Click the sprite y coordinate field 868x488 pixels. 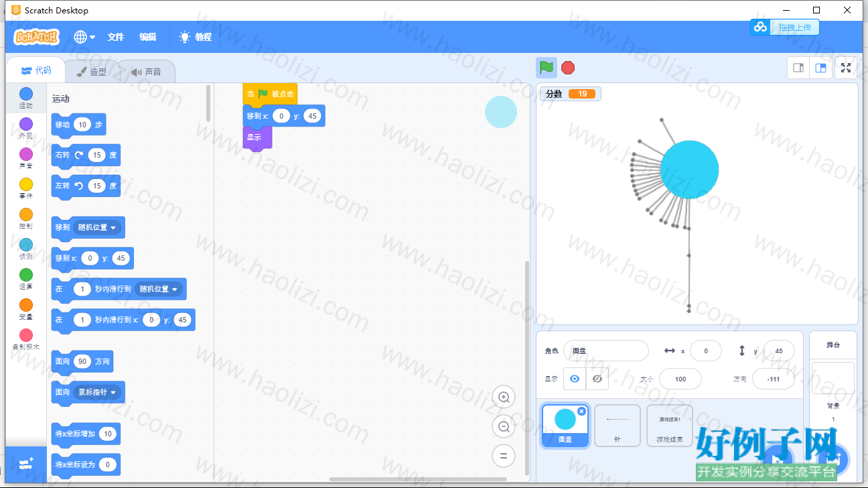tap(779, 351)
